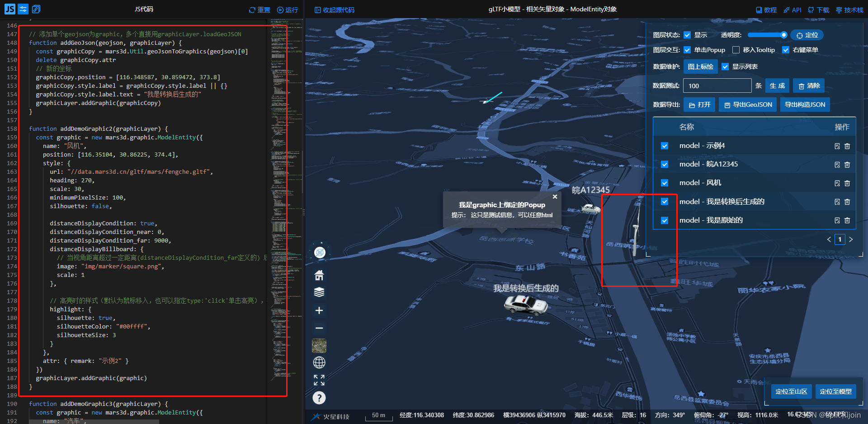The height and width of the screenshot is (424, 868).
Task: Click the compass navigation icon on the map
Action: pos(320,252)
